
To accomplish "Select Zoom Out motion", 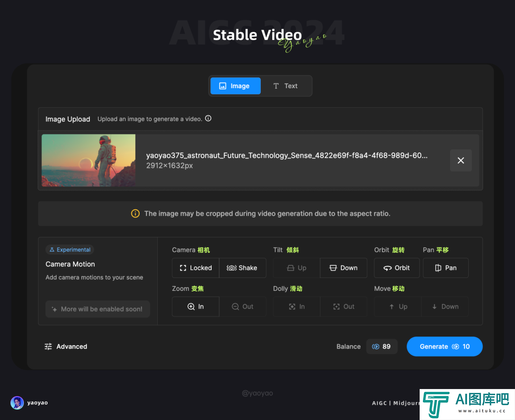I will (242, 307).
